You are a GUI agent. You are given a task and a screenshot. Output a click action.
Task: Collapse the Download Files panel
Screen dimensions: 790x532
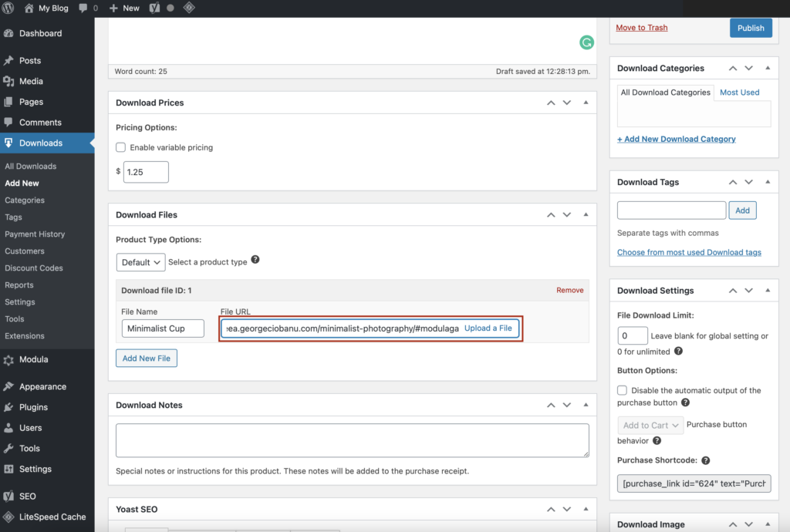(x=586, y=215)
